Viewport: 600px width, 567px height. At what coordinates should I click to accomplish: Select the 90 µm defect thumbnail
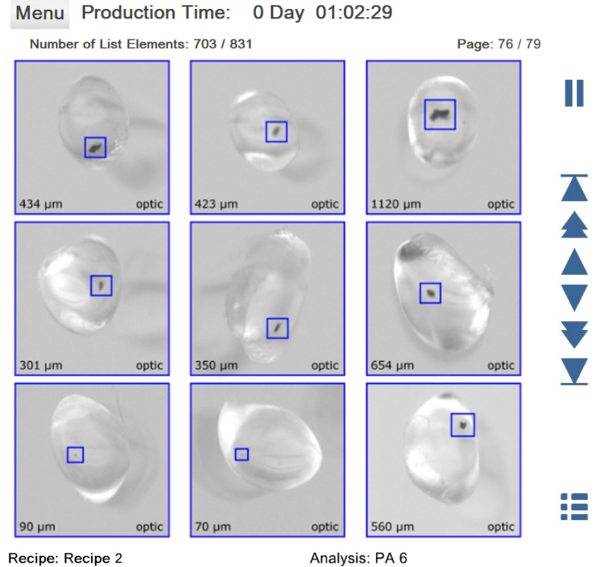coord(92,459)
